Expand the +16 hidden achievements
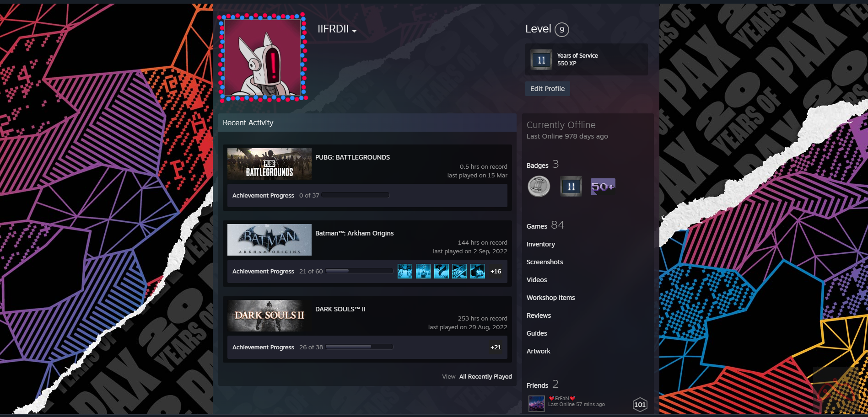Viewport: 868px width, 417px height. 495,271
